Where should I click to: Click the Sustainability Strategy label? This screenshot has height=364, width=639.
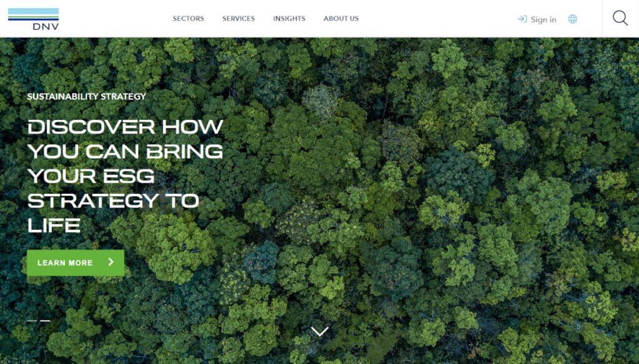(86, 97)
